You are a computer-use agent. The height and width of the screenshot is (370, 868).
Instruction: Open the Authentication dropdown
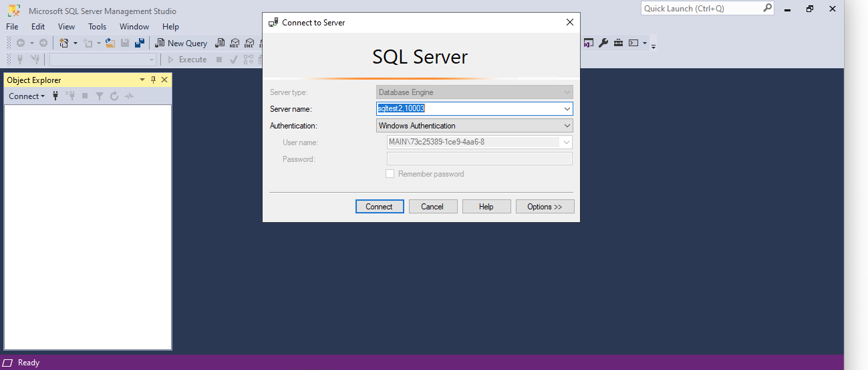(x=474, y=126)
